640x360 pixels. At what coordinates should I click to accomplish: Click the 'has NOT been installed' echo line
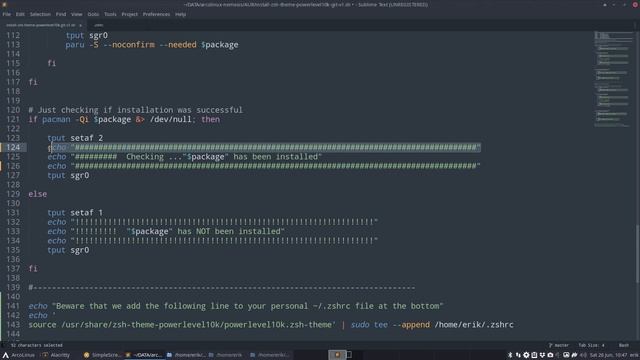pos(166,231)
